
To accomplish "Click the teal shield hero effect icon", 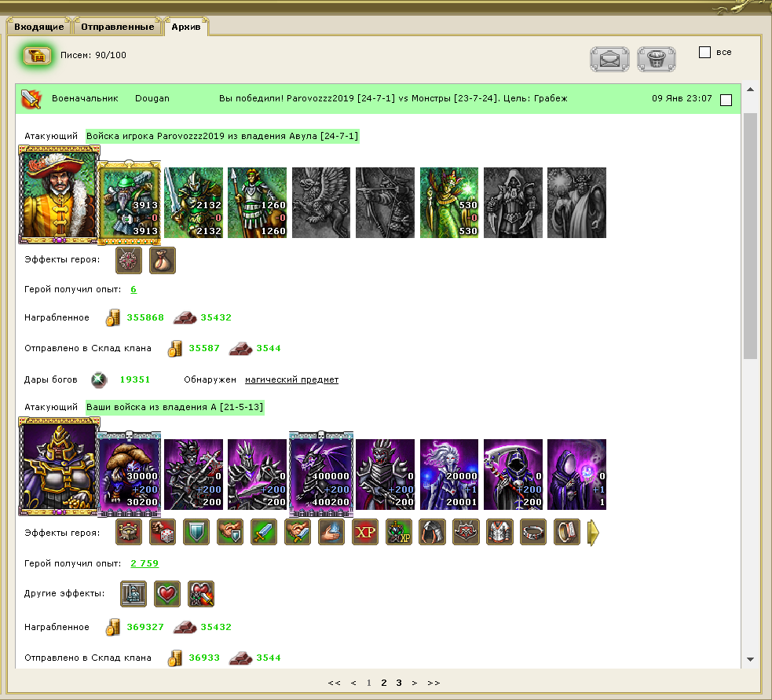I will [196, 533].
